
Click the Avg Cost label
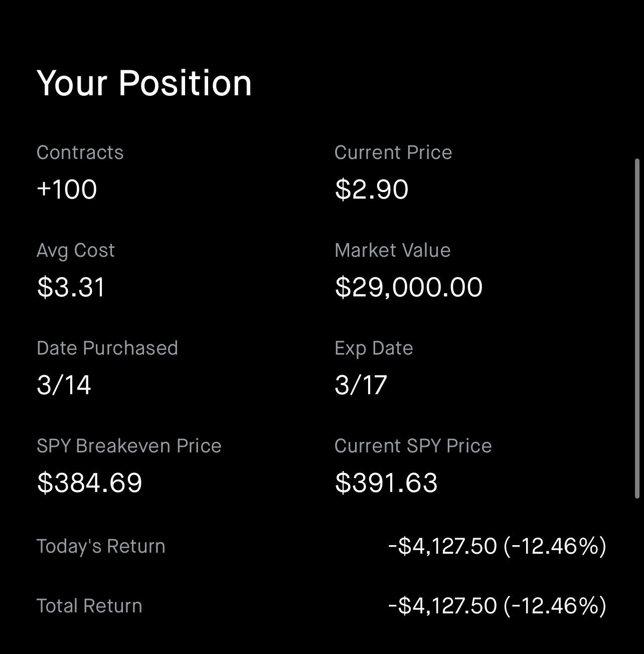(76, 250)
